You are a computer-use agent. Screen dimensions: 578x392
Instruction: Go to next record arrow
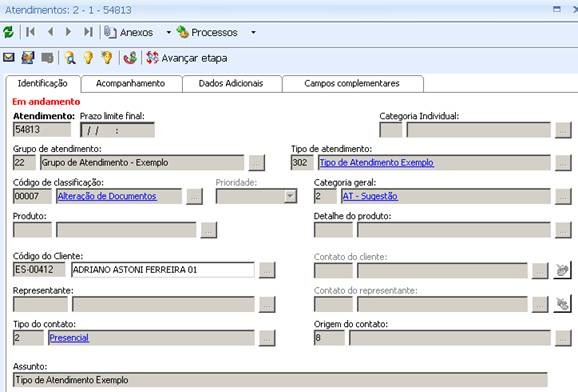(68, 32)
